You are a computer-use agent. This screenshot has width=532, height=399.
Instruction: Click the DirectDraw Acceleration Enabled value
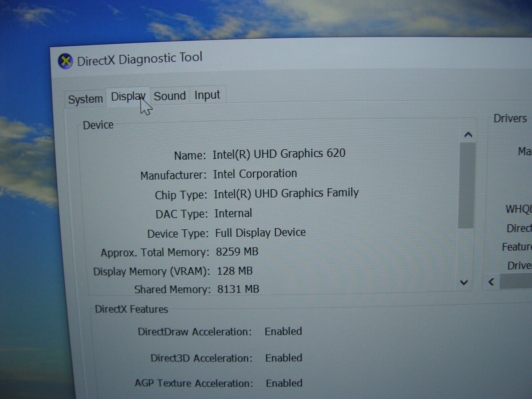[283, 332]
